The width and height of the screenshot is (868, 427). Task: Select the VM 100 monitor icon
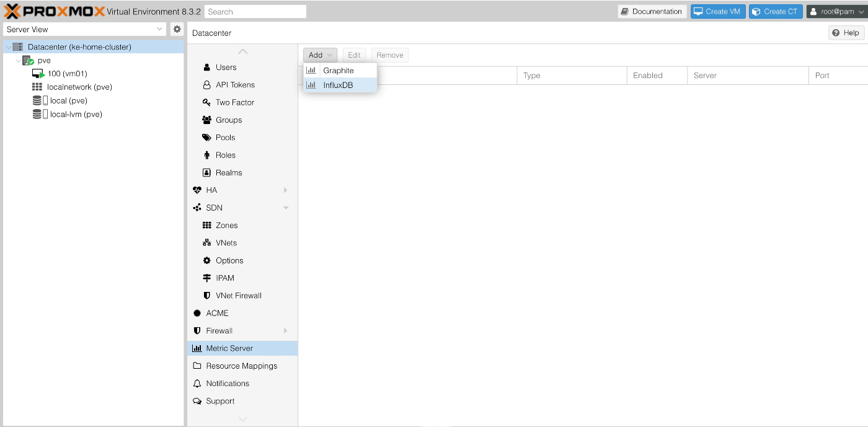38,74
